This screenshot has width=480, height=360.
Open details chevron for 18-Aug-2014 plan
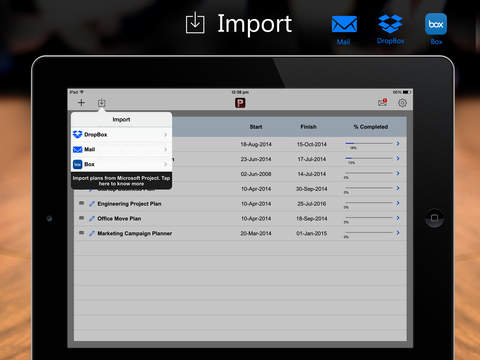click(x=398, y=144)
